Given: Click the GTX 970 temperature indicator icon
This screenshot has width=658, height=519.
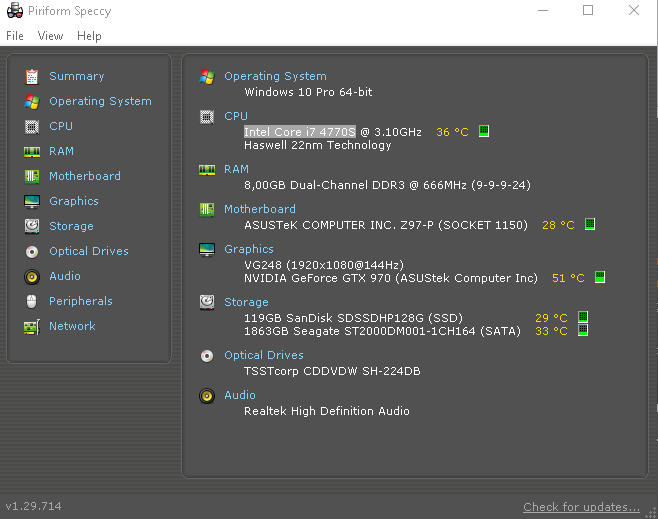Looking at the screenshot, I should coord(600,277).
